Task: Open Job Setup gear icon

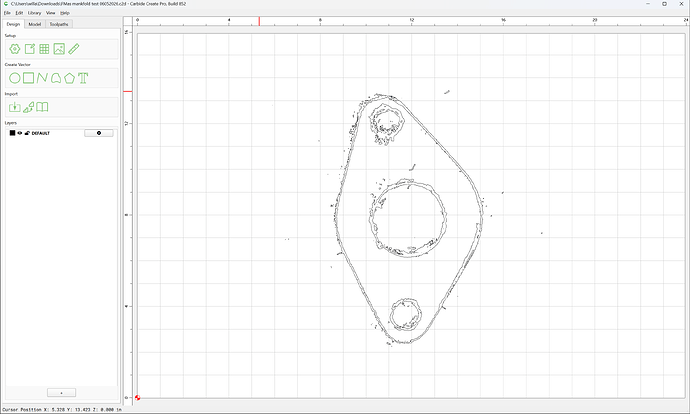Action: pos(15,49)
